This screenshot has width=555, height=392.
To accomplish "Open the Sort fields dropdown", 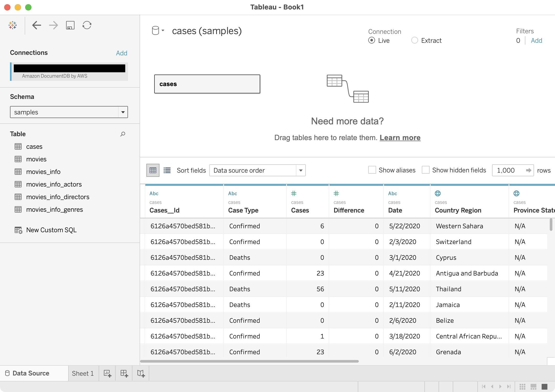I will (x=301, y=170).
